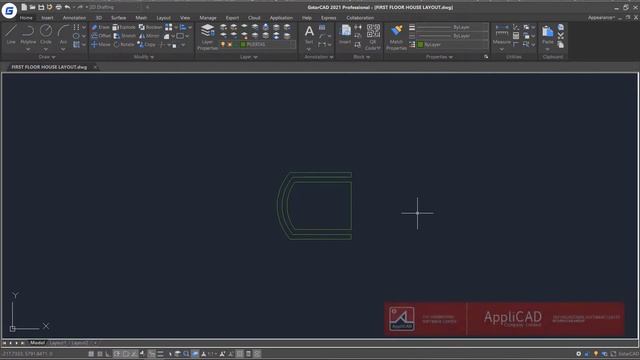Select the Line drawing tool
This screenshot has height=360, width=640.
[x=11, y=33]
